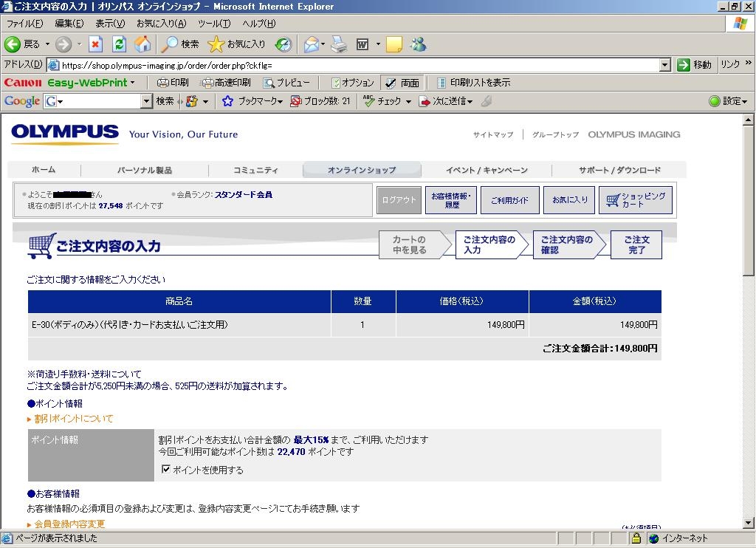Open the usage guide (ご利用ガイド)
This screenshot has width=756, height=548.
pos(509,199)
